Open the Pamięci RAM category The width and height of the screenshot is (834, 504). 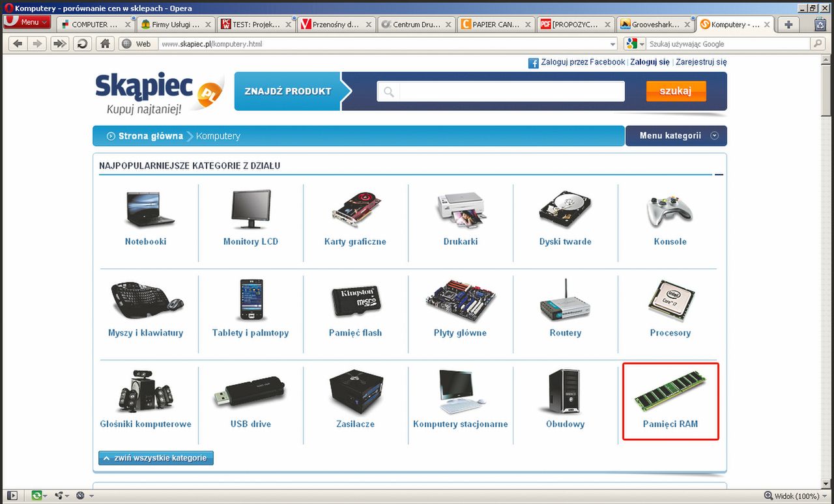coord(670,401)
